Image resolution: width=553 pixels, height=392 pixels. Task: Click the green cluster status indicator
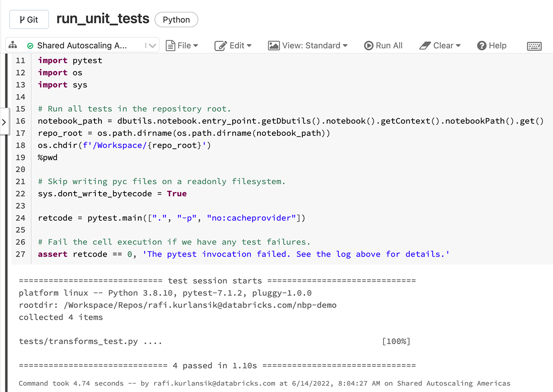tap(30, 46)
